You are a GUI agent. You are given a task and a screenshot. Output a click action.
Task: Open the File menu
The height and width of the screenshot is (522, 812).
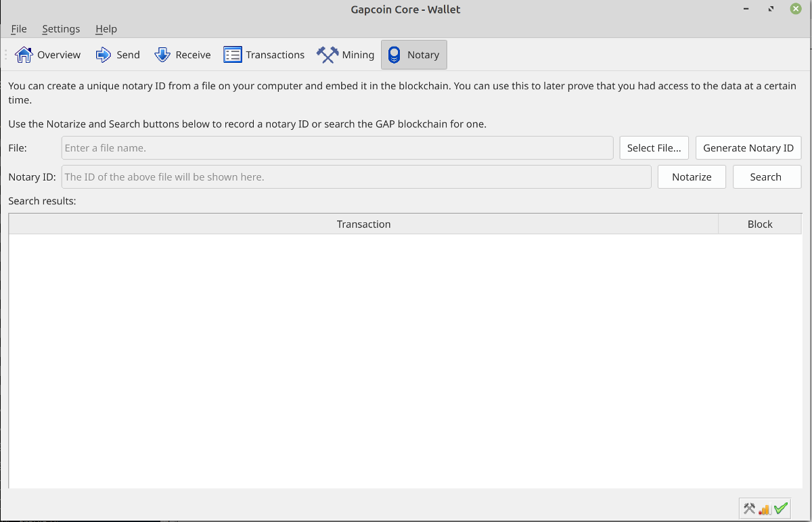tap(19, 29)
